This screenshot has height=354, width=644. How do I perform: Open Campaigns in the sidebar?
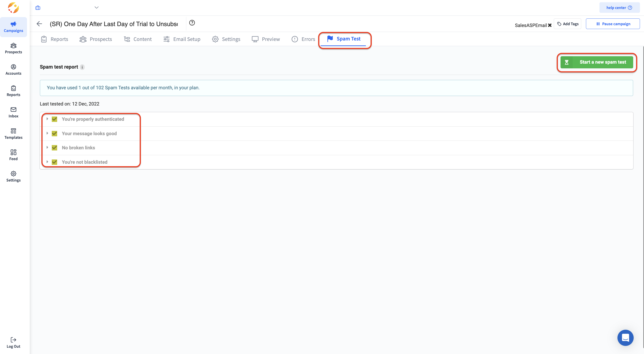click(x=14, y=27)
